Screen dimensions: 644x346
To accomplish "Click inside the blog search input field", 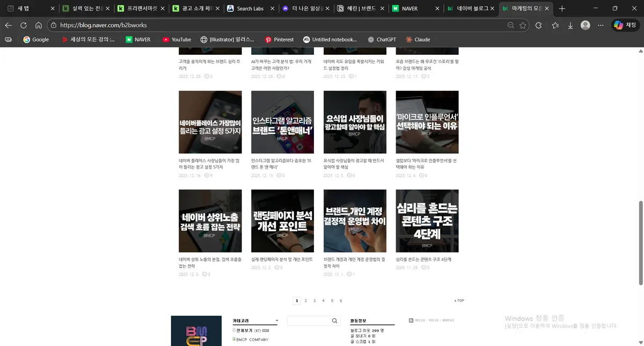I will pyautogui.click(x=309, y=320).
